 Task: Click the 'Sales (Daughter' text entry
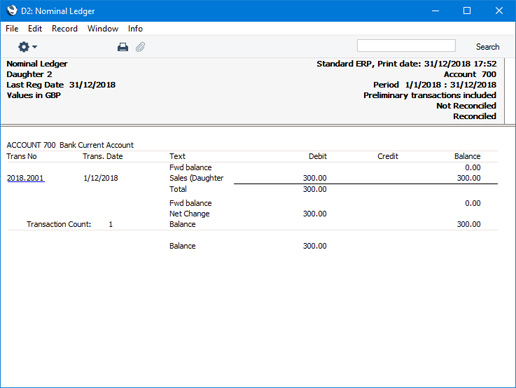coord(196,178)
